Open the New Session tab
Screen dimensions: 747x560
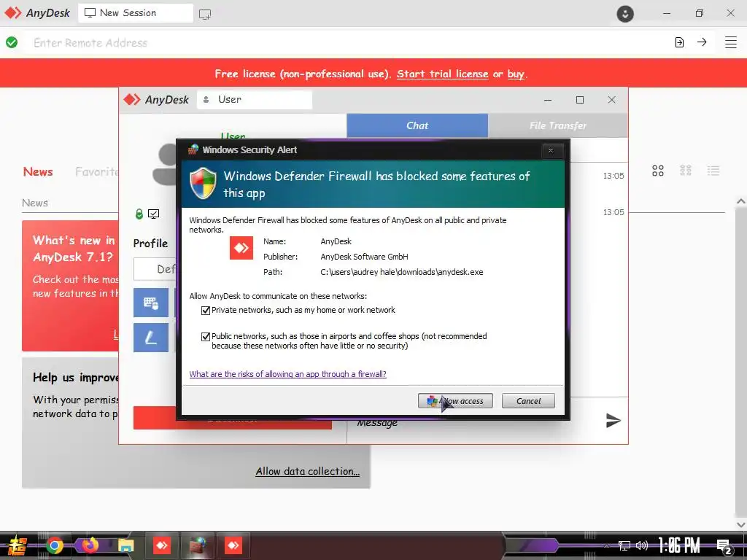click(x=135, y=13)
